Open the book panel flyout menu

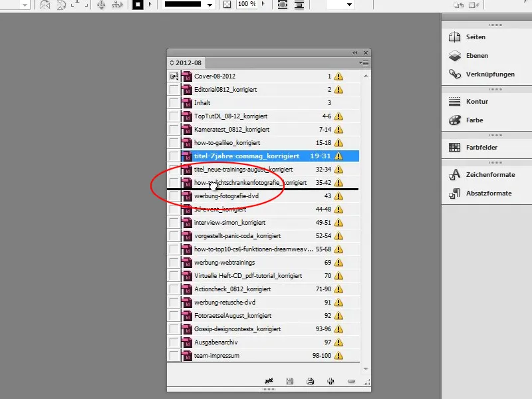coord(364,63)
